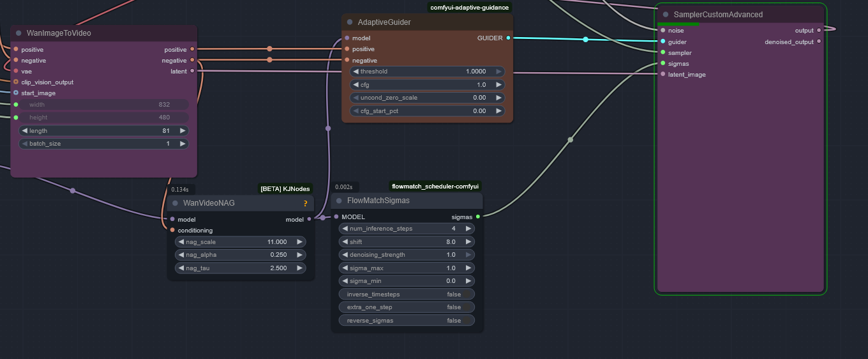The width and height of the screenshot is (868, 359).
Task: Click the positive output port on WanImageToVideo
Action: tap(192, 49)
